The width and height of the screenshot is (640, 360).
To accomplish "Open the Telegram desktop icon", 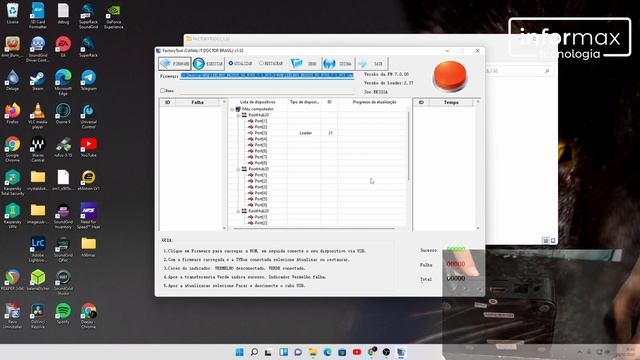I will [x=89, y=80].
